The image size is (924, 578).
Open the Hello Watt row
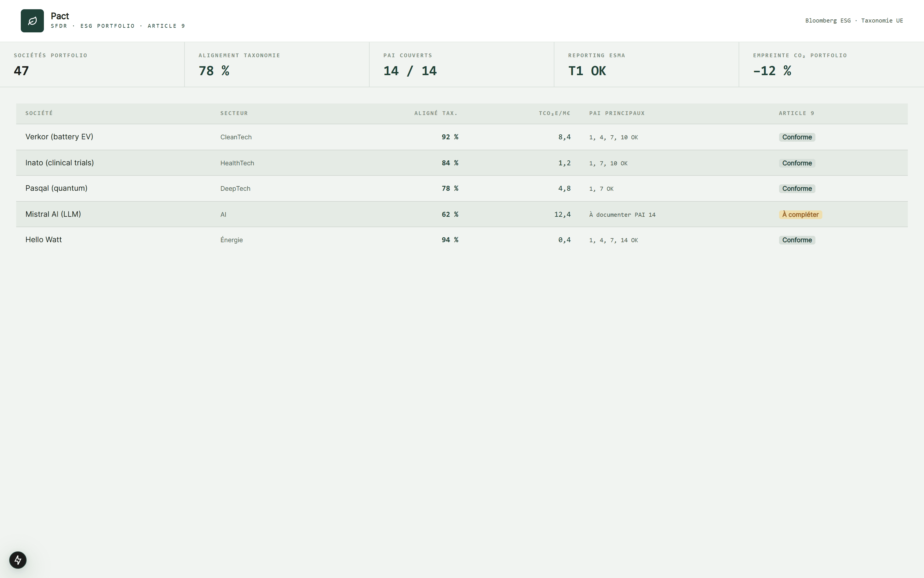[462, 240]
